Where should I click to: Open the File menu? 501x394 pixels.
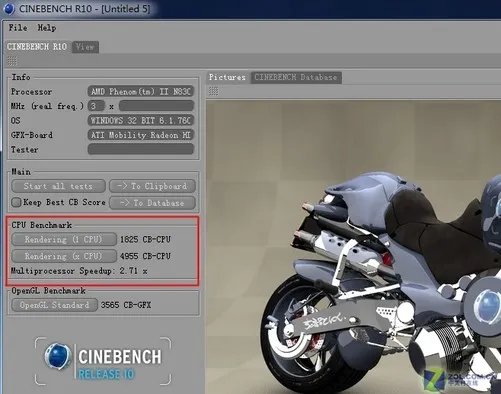[18, 28]
